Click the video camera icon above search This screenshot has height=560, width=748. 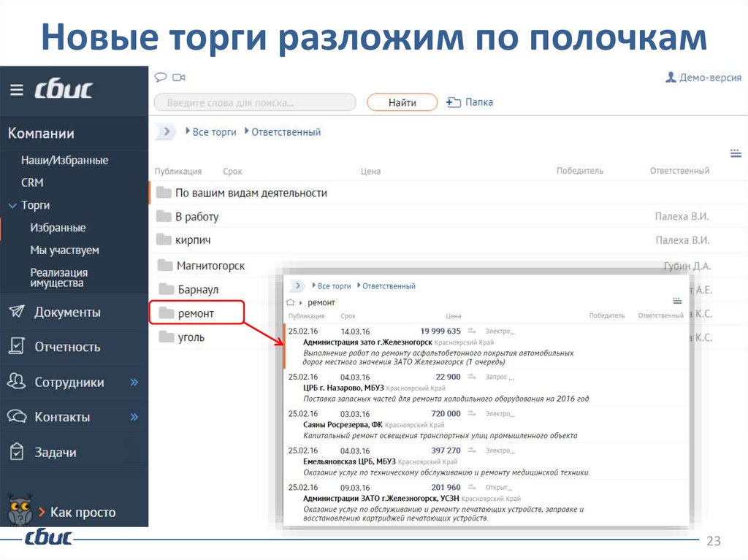[179, 77]
